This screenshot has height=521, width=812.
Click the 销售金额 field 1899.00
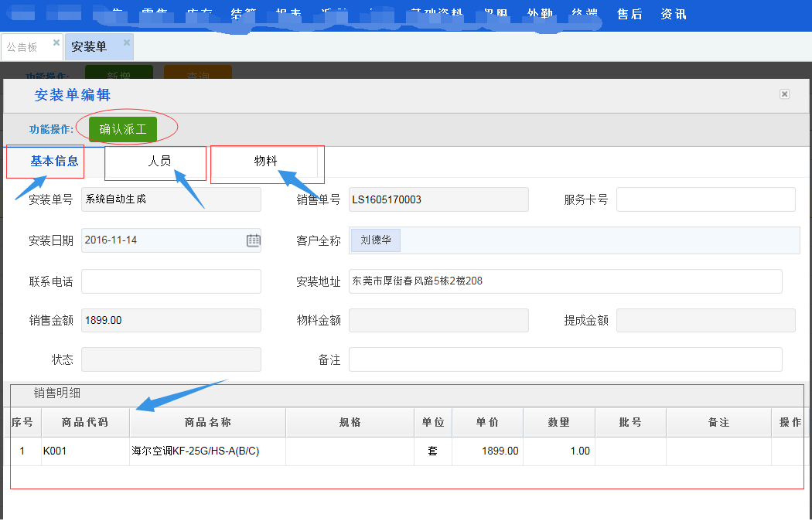[171, 321]
